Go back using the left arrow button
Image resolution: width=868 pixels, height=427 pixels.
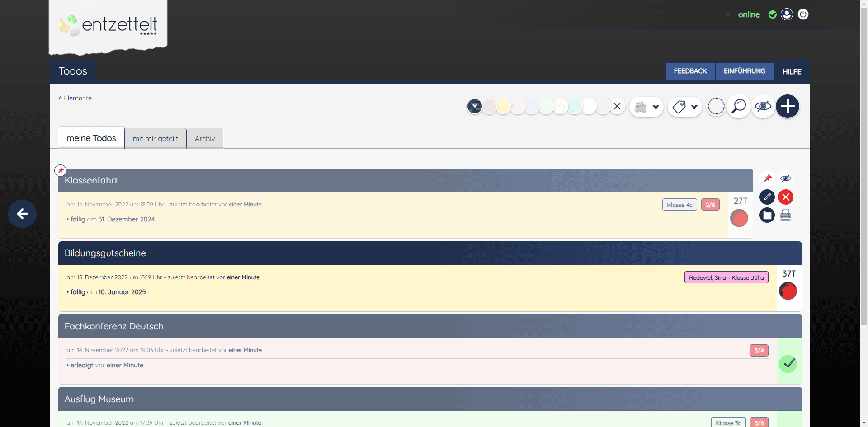(22, 214)
